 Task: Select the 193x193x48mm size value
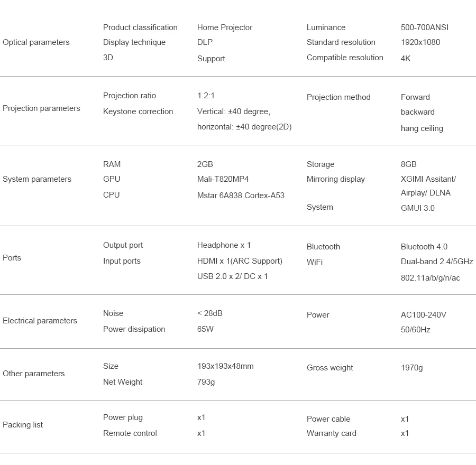225,366
